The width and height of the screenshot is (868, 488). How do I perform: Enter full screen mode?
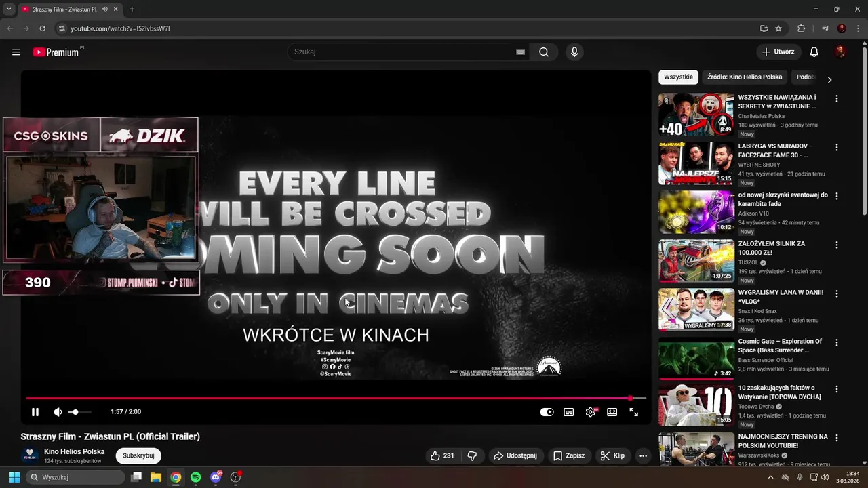(634, 412)
